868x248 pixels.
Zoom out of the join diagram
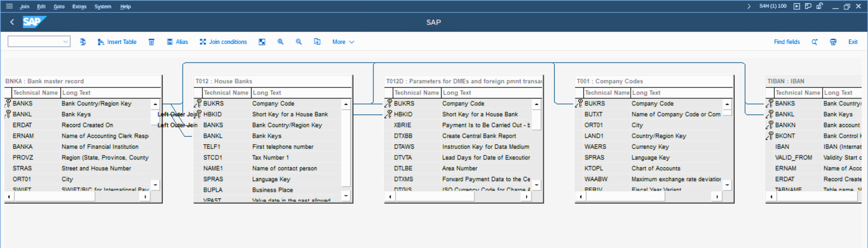tap(299, 42)
